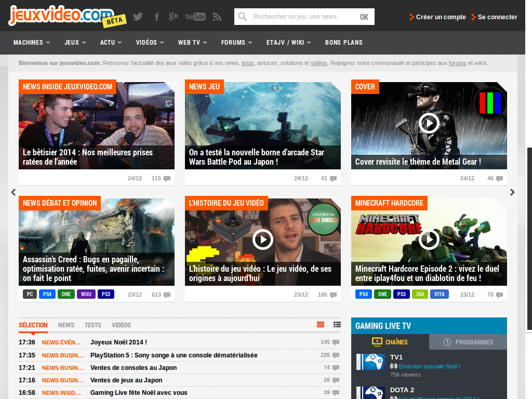Open 'Gaming Live fête Noël avec vous'

coord(139,393)
